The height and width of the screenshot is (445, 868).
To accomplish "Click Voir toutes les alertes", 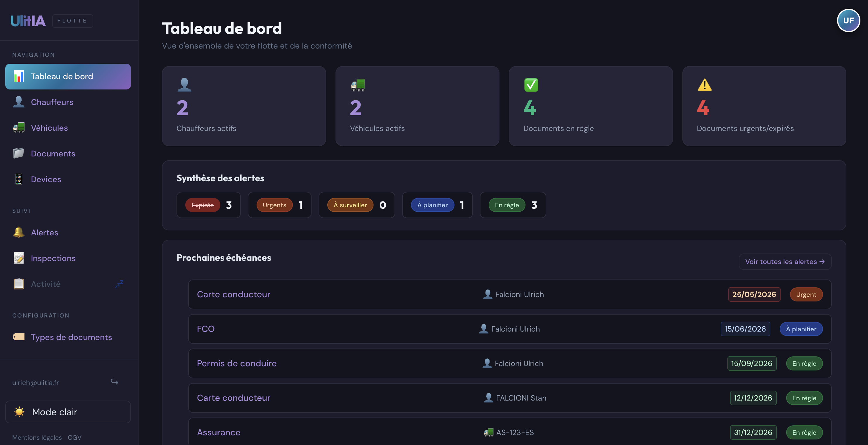I will [785, 262].
